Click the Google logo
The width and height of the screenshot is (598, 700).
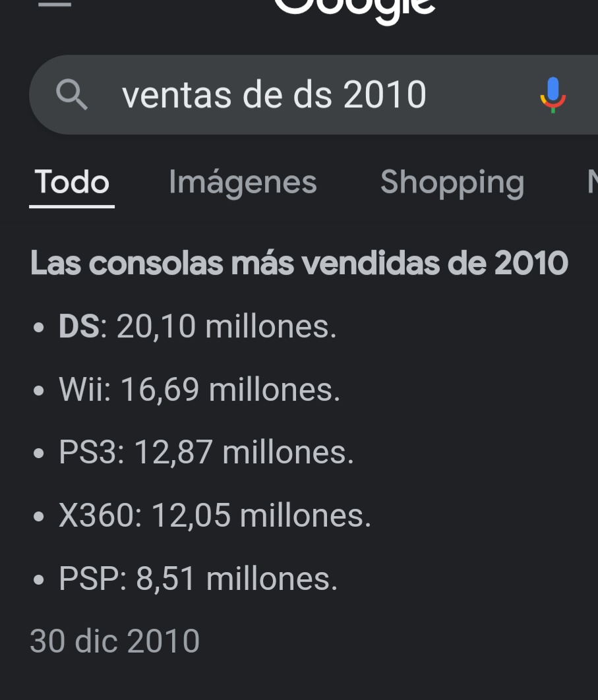click(354, 7)
